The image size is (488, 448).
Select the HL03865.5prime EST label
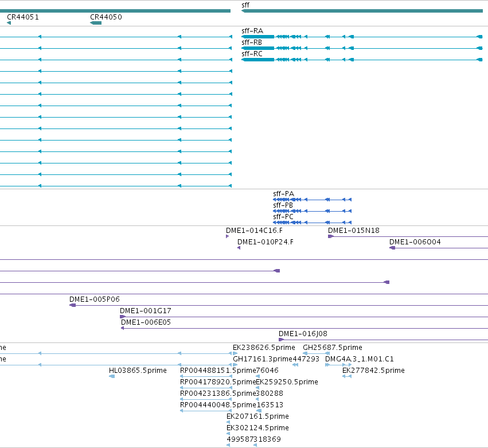138,371
